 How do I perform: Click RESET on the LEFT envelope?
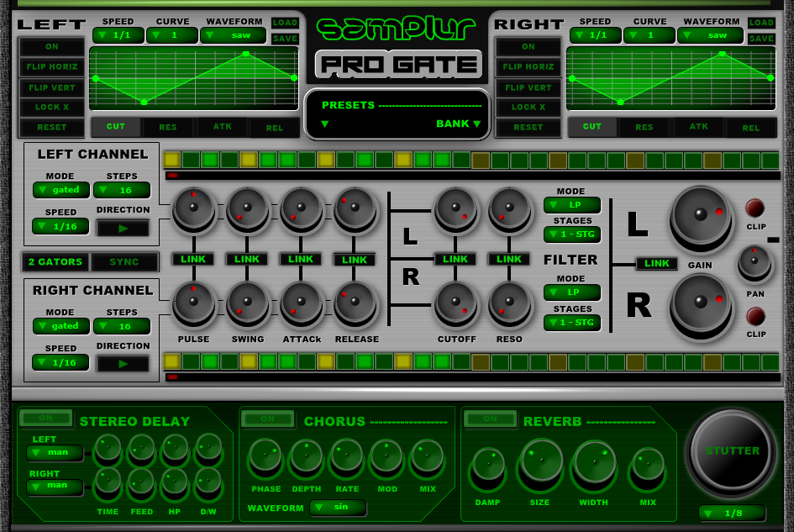click(x=51, y=128)
